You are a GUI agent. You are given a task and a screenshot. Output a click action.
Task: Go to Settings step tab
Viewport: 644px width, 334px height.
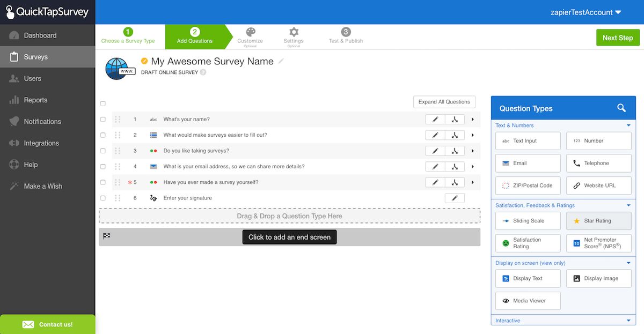(x=294, y=35)
